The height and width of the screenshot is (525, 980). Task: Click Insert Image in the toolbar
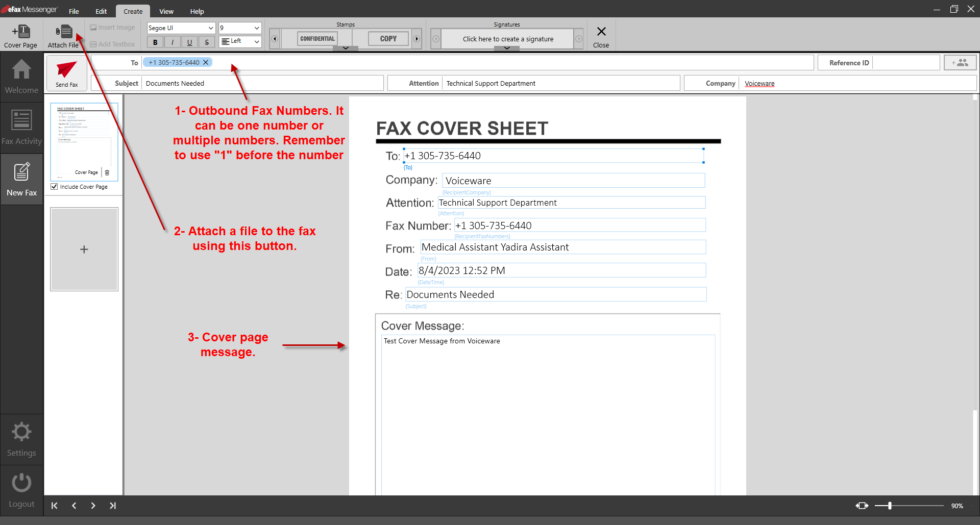click(113, 28)
